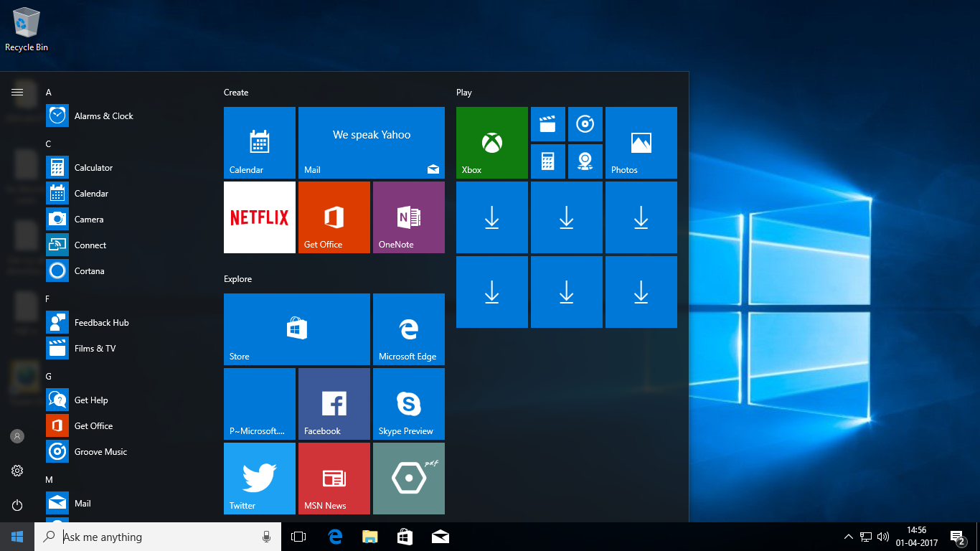980x551 pixels.
Task: Jump to letters via the 'A' header
Action: (x=49, y=93)
